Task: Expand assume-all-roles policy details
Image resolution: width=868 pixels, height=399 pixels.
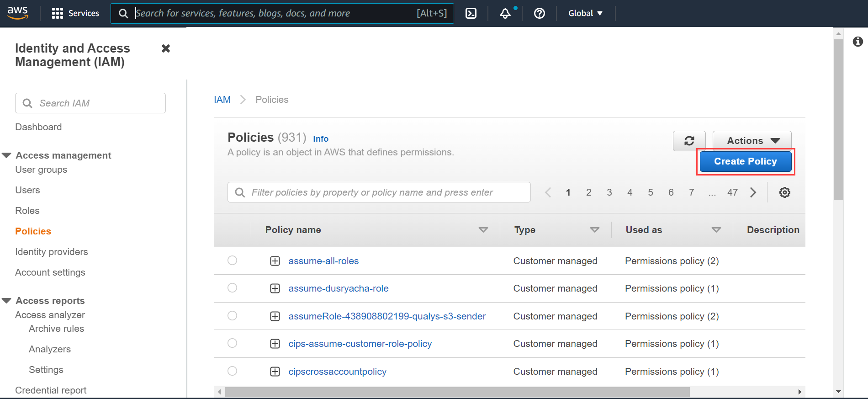Action: [x=275, y=261]
